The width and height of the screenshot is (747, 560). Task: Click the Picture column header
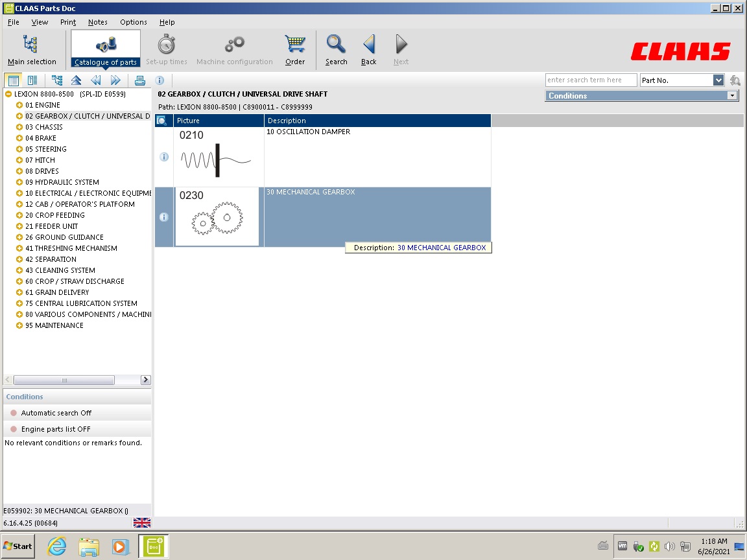coord(219,121)
